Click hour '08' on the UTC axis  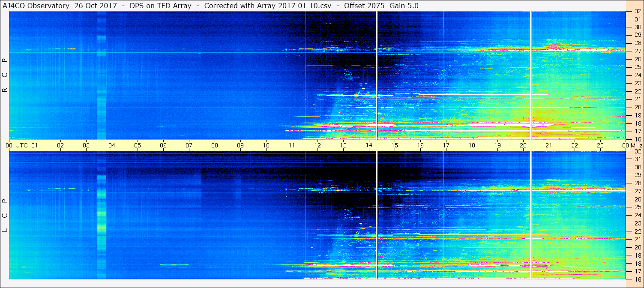pos(215,145)
